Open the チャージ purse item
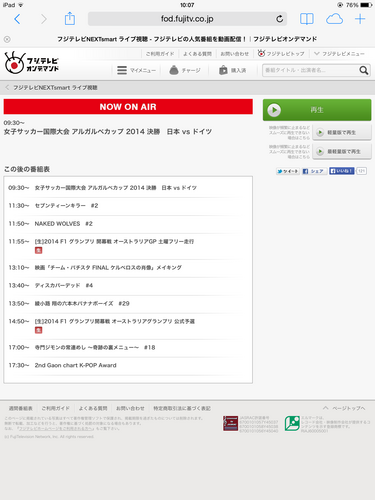375x500 pixels. (x=185, y=70)
